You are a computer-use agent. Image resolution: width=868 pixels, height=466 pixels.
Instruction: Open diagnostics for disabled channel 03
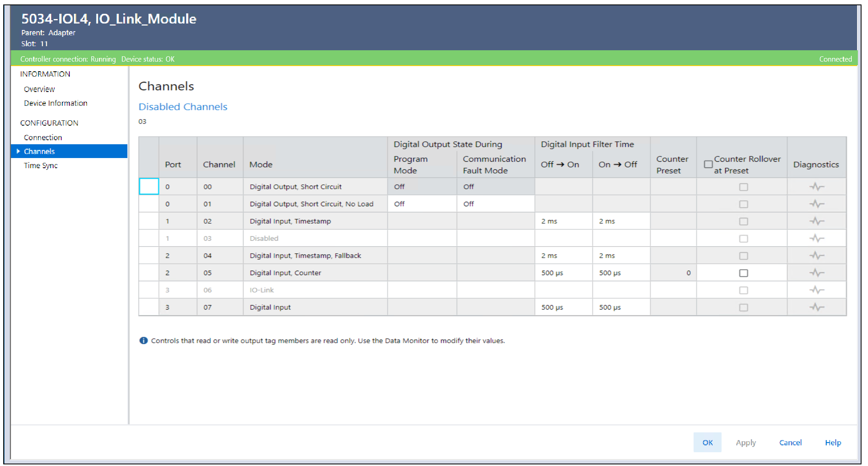pos(816,238)
